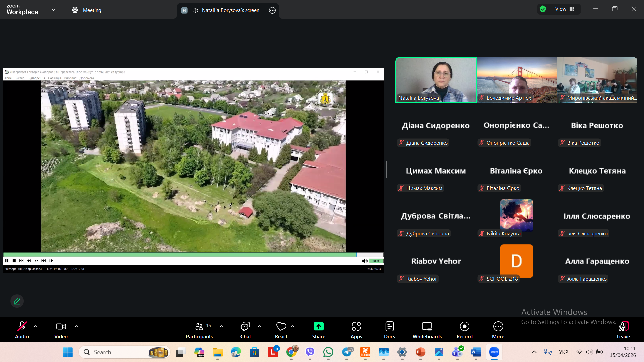Select the Meeting tab at top

coord(87,10)
